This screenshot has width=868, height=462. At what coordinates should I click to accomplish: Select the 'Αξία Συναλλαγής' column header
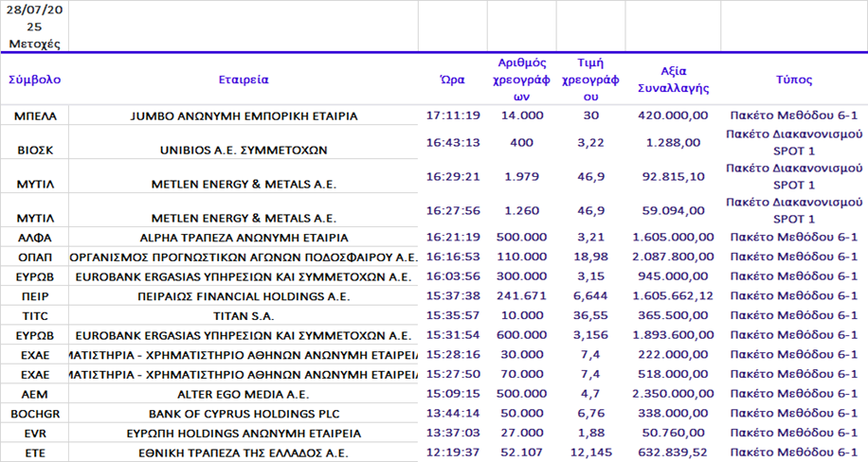click(x=673, y=80)
